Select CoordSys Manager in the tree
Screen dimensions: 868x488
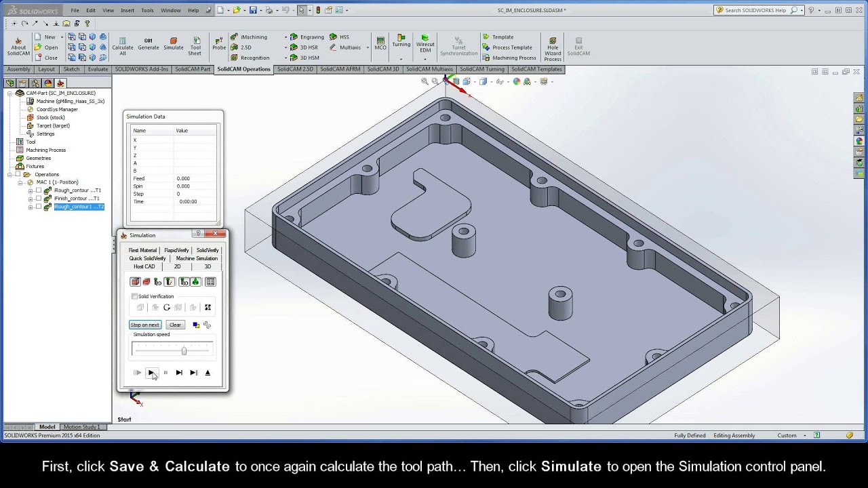click(x=57, y=109)
